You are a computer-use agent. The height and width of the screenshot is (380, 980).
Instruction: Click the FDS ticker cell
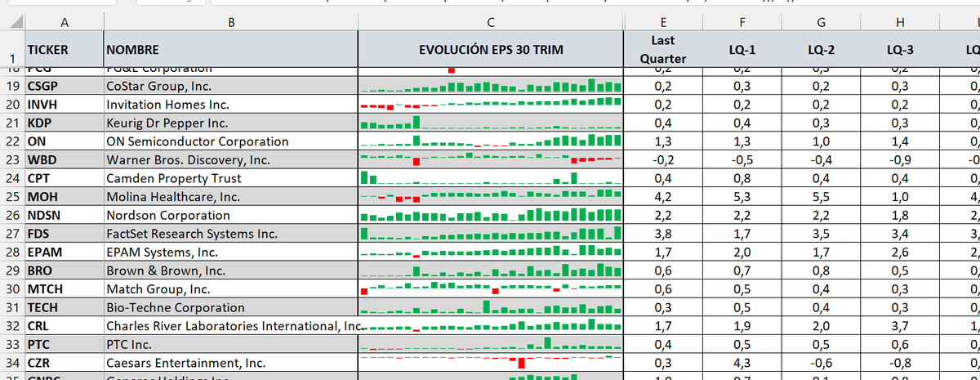(x=65, y=234)
